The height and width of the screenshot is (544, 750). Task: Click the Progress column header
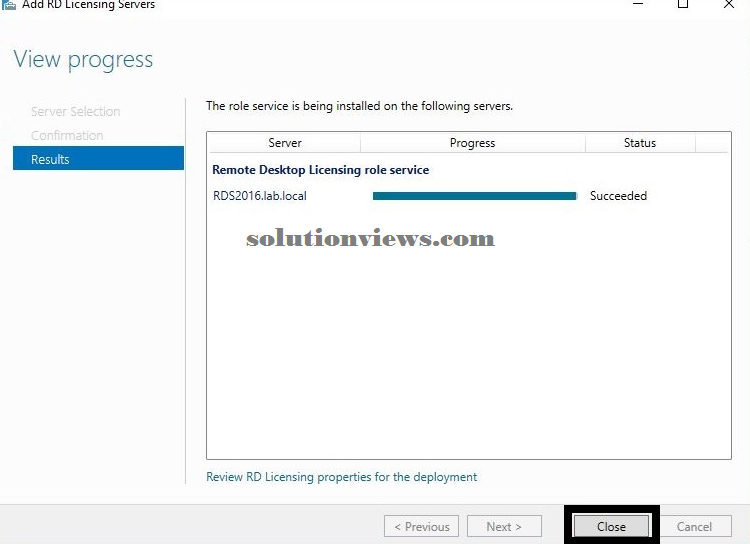click(473, 143)
